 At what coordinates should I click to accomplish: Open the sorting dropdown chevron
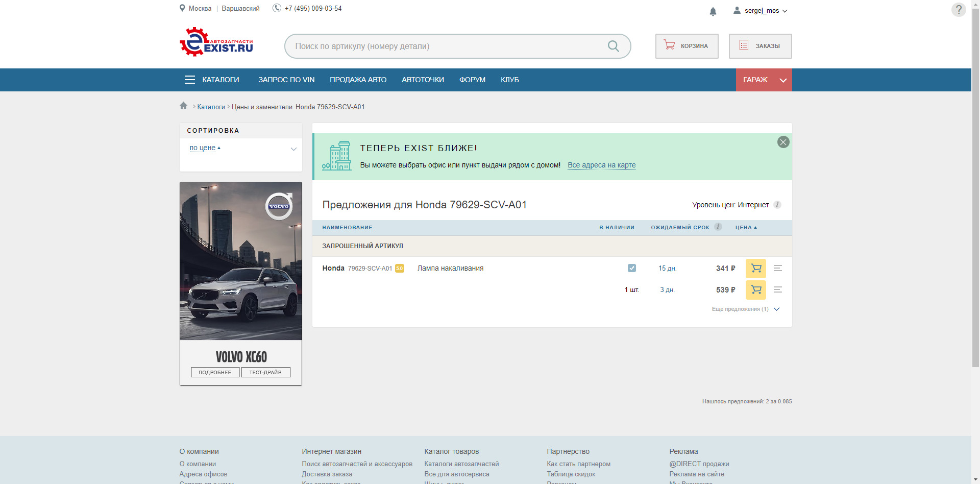[293, 149]
